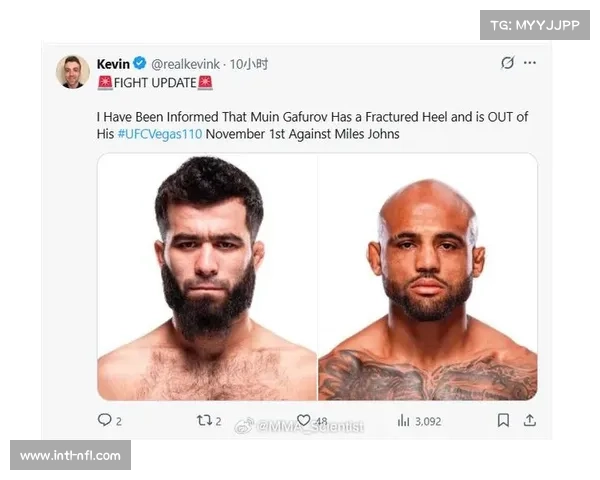Open the bearded fighter photo on left
Screen dimensions: 600x480
[x=207, y=277]
